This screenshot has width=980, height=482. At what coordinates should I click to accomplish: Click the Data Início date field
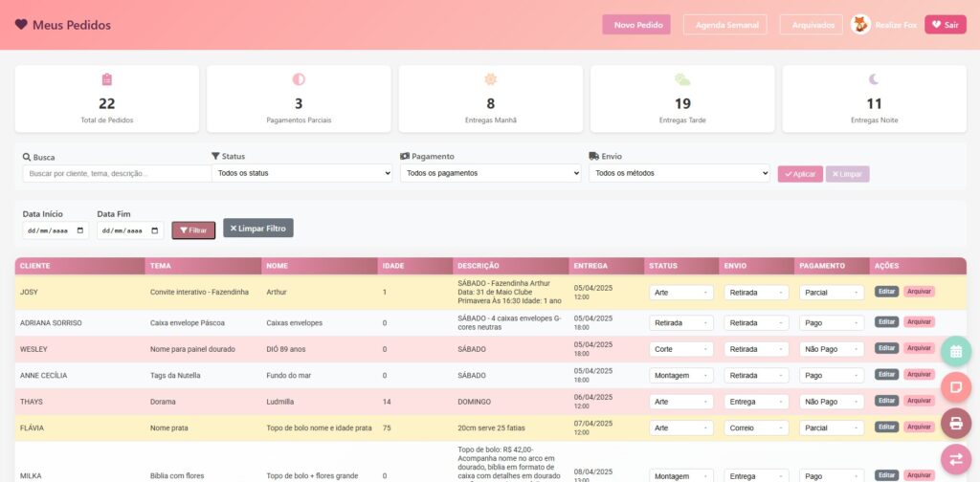(x=56, y=230)
